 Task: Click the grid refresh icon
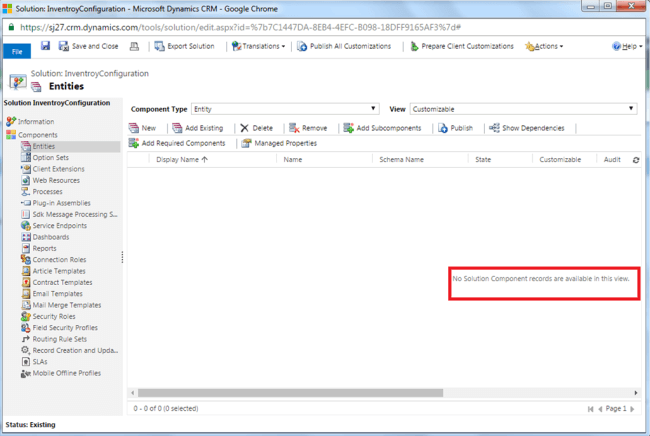[636, 160]
